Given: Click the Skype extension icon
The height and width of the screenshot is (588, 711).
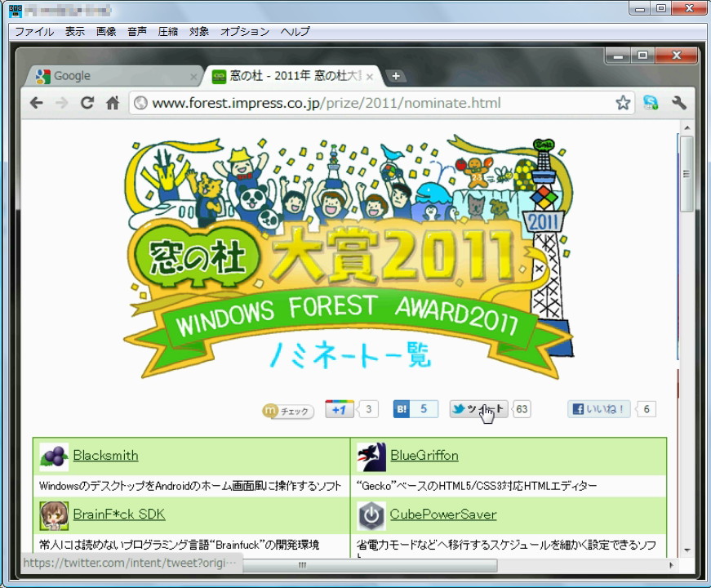Looking at the screenshot, I should tap(651, 103).
